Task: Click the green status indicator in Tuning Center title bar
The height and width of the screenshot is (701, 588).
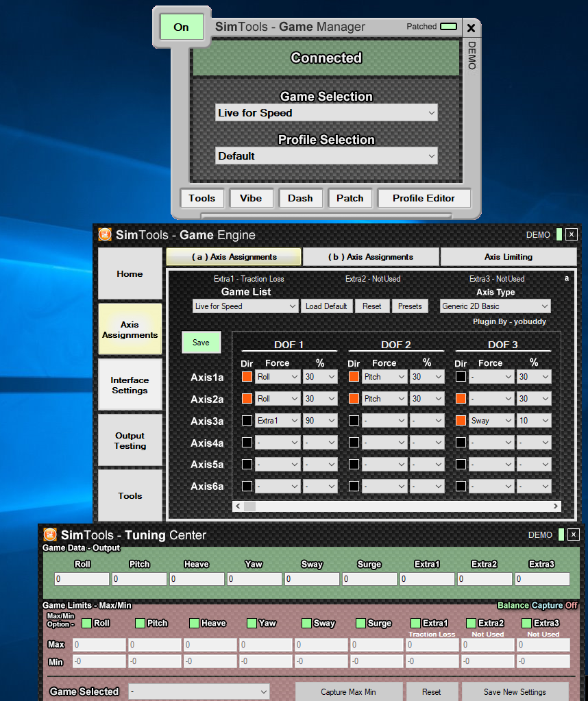Action: tap(561, 534)
